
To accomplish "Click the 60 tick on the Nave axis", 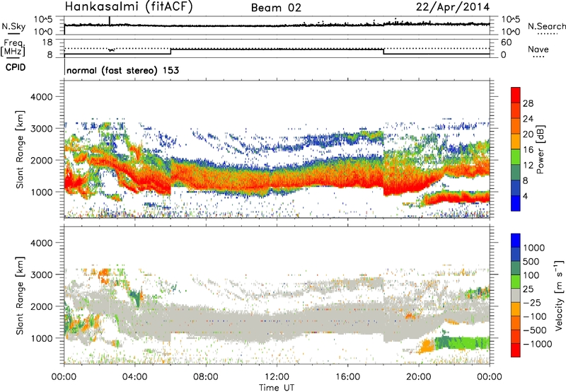I will [507, 42].
